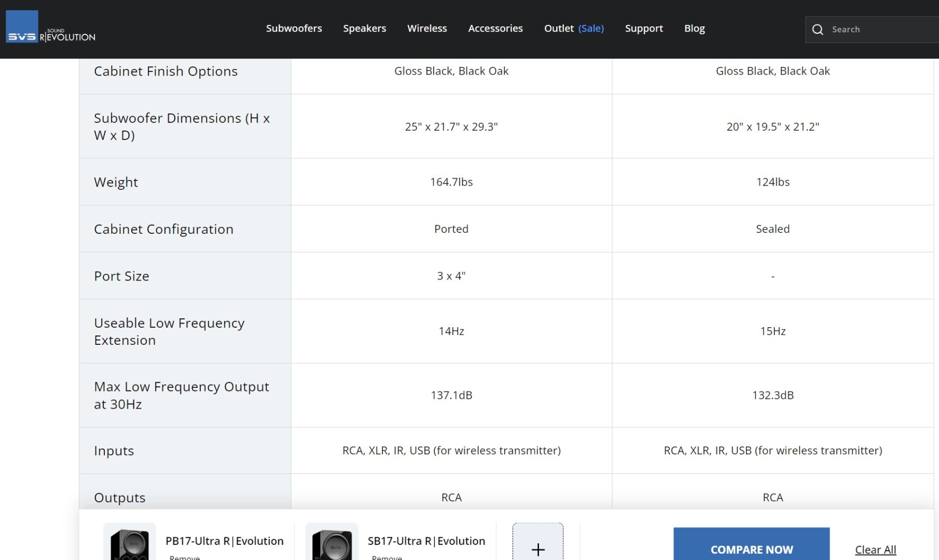Click the Weight row label
Image resolution: width=939 pixels, height=560 pixels.
coord(116,183)
